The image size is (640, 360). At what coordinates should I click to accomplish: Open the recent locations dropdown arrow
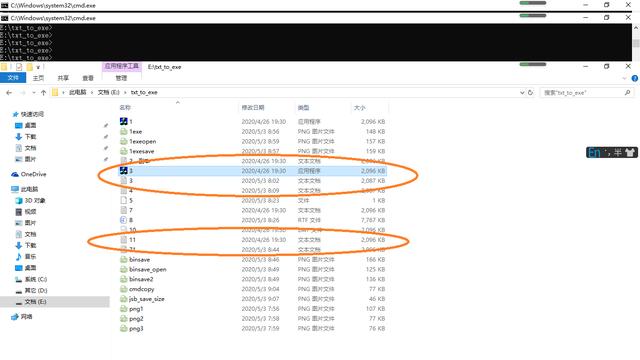(x=33, y=93)
